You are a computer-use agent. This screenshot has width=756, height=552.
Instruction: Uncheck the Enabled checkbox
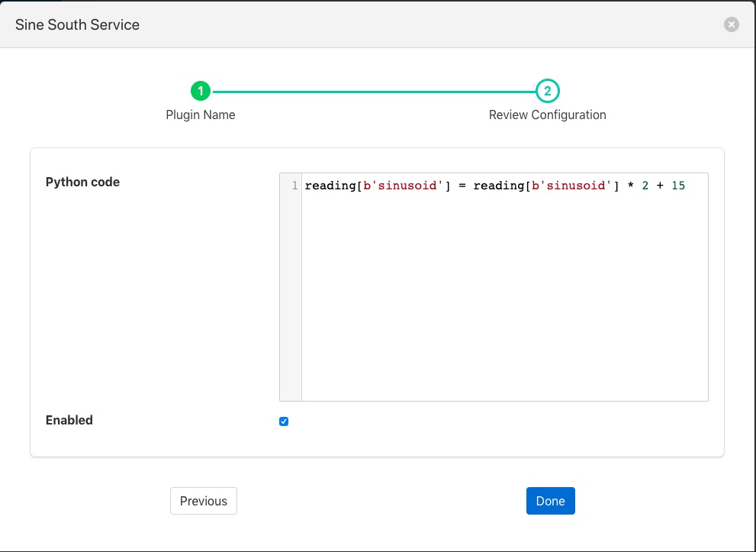[x=284, y=421]
